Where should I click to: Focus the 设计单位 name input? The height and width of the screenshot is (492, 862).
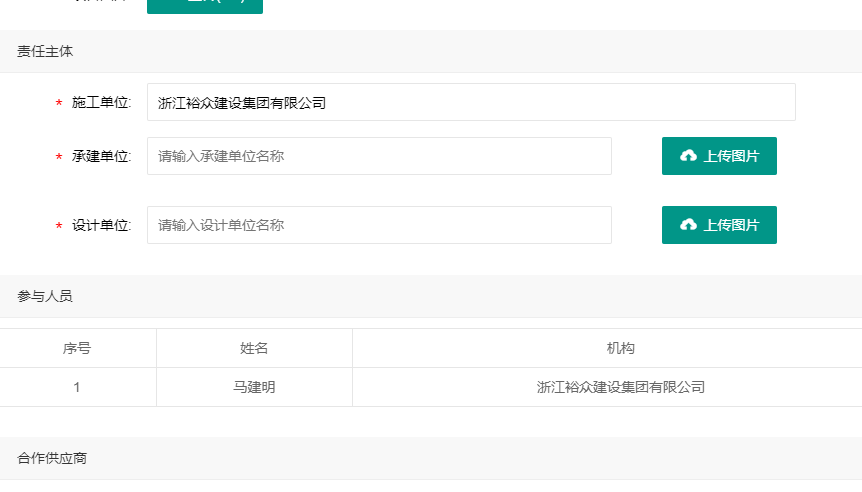(379, 225)
